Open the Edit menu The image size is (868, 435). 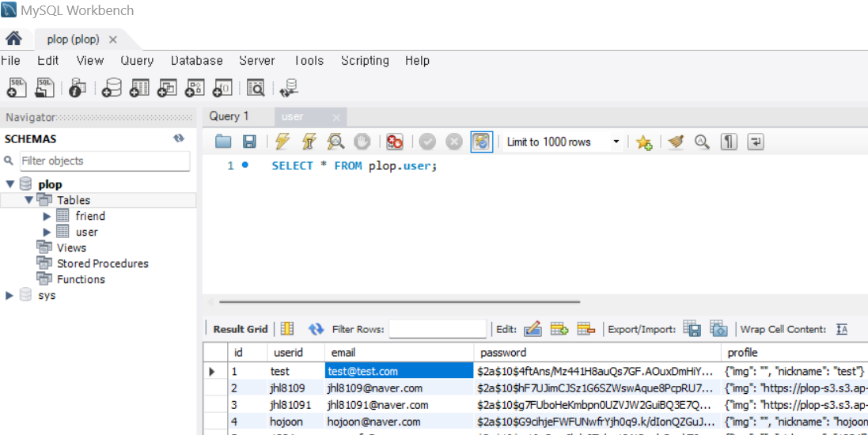point(48,60)
